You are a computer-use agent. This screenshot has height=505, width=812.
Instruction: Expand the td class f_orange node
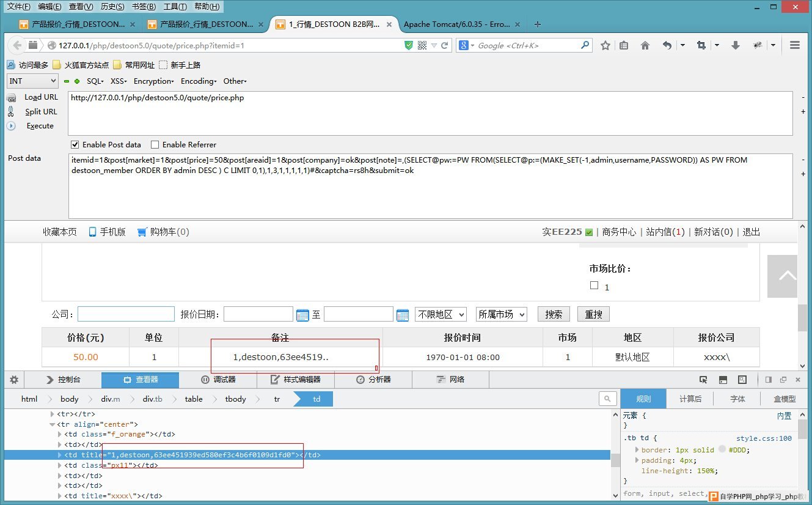pyautogui.click(x=59, y=435)
